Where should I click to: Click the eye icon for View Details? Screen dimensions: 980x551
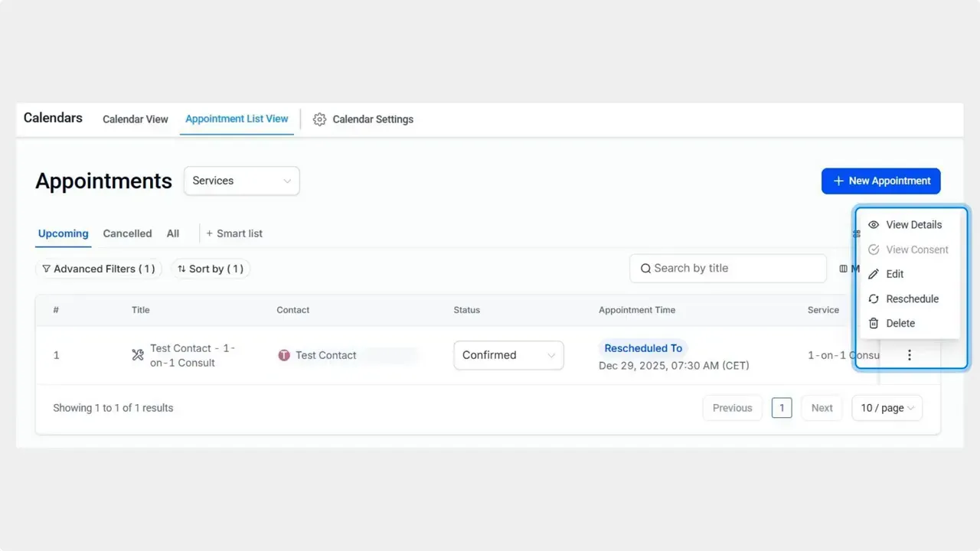point(874,225)
